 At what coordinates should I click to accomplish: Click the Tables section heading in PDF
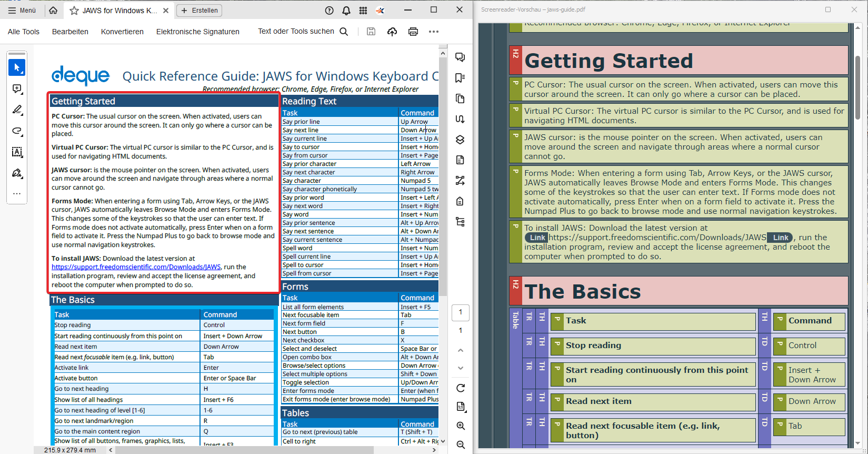(295, 413)
